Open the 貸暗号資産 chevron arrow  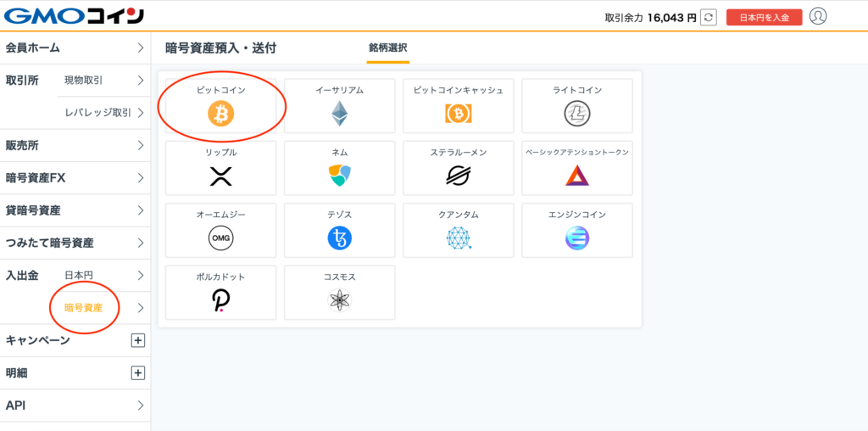(141, 210)
